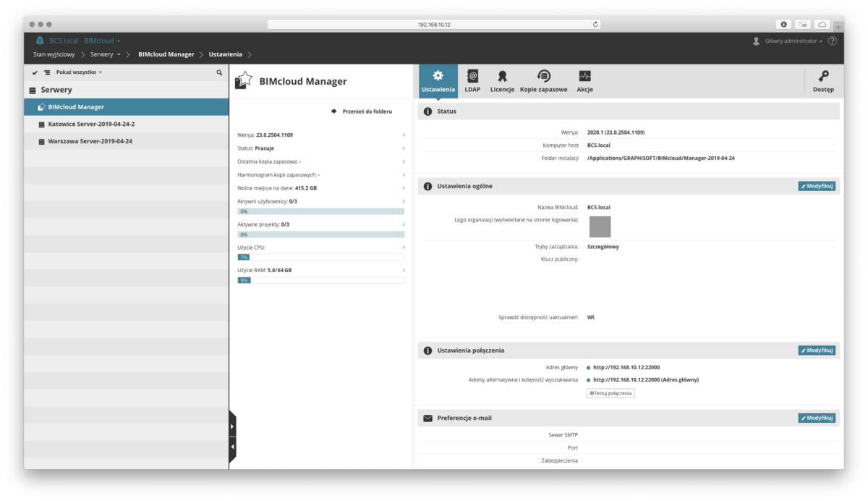868x501 pixels.
Task: Click Modyfikuj for Ustawienia ogólne
Action: click(x=817, y=186)
